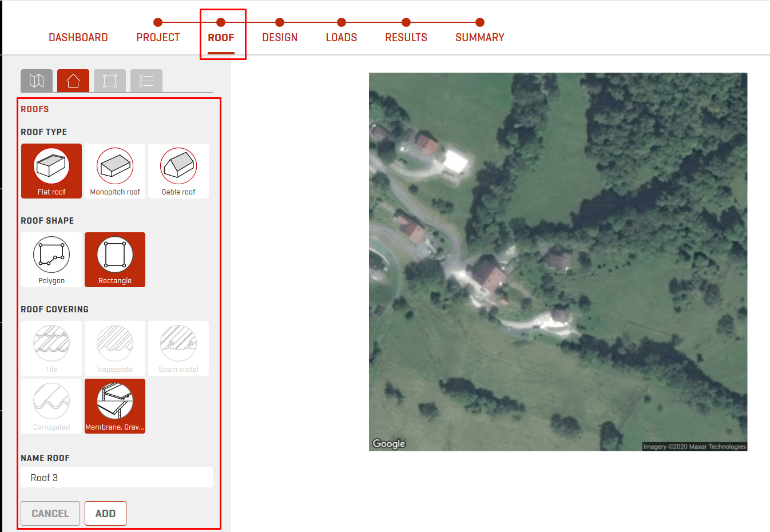Open the SUMMARY step
Screen dimensions: 770x532
point(480,38)
